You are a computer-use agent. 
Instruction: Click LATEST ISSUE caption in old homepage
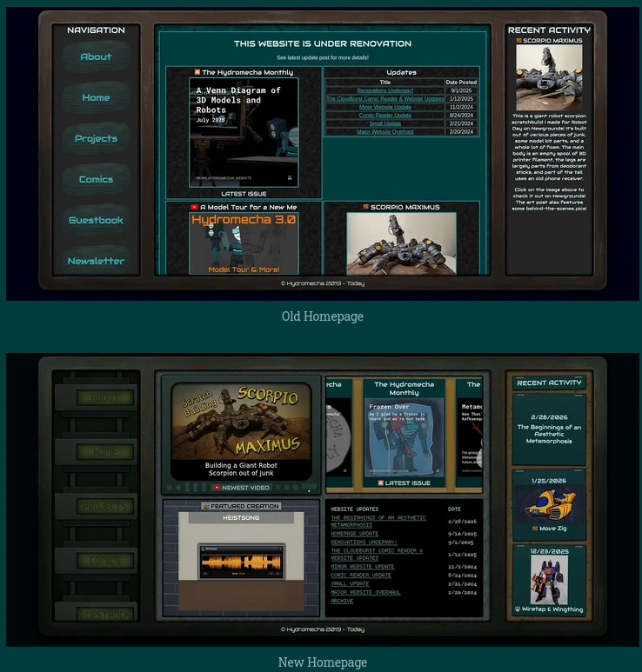pos(244,194)
